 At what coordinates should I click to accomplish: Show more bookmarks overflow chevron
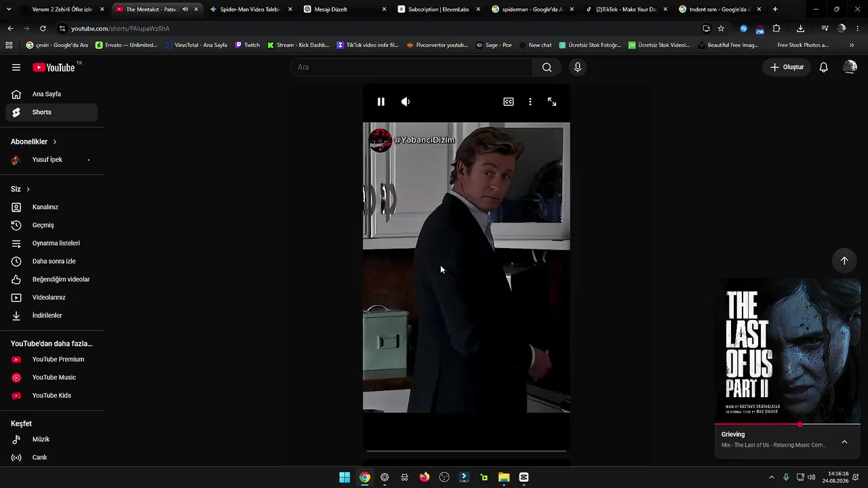[x=852, y=45]
